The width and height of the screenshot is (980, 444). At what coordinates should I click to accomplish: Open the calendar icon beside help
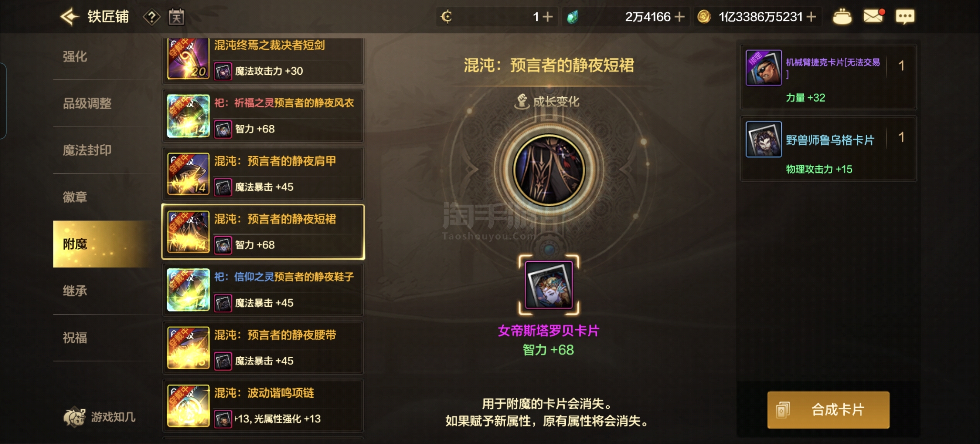tap(176, 17)
